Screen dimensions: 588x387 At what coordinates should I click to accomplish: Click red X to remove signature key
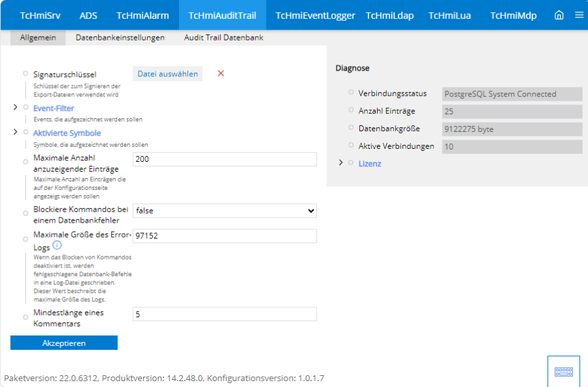(221, 74)
